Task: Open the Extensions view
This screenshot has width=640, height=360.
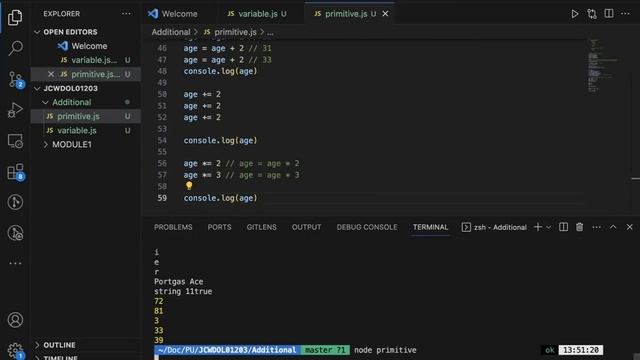Action: [x=16, y=172]
